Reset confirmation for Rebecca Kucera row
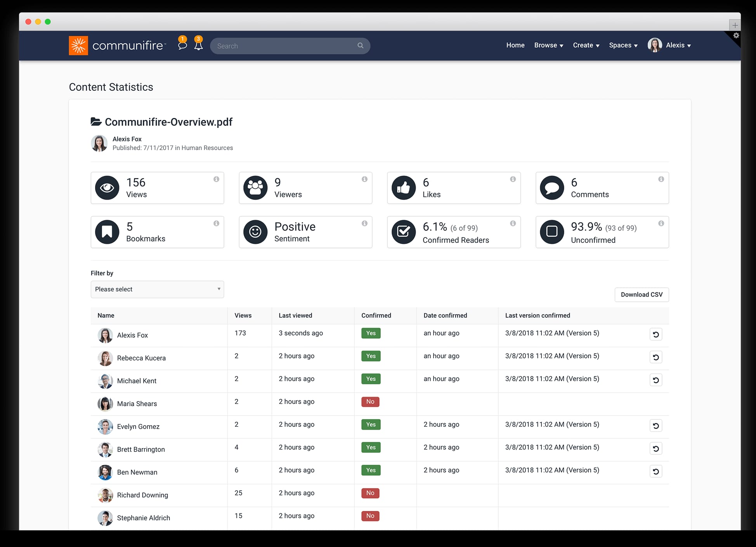756x547 pixels. pos(656,357)
